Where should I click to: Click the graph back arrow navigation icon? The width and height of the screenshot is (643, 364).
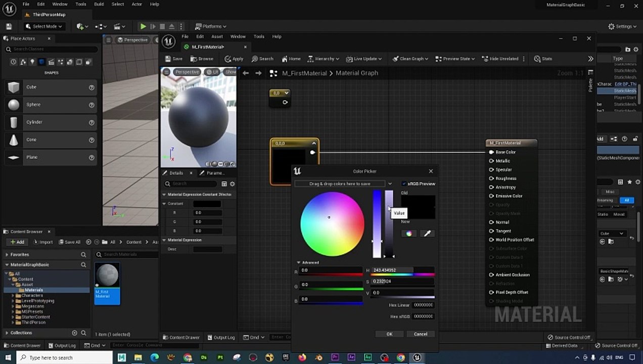pyautogui.click(x=246, y=73)
